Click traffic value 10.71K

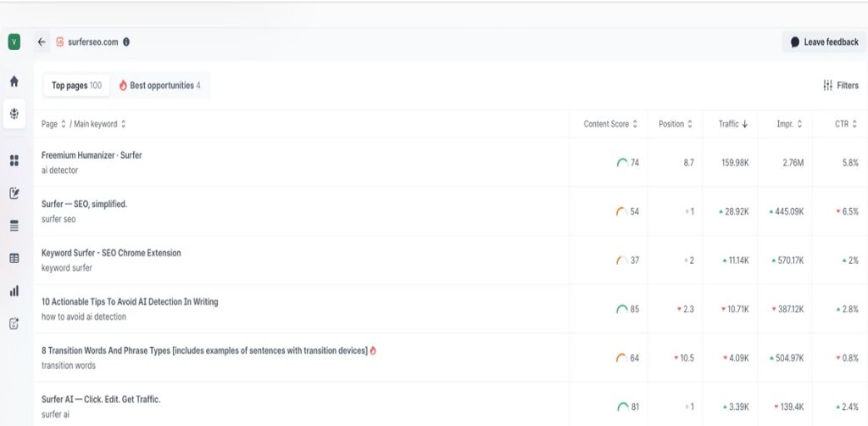738,309
